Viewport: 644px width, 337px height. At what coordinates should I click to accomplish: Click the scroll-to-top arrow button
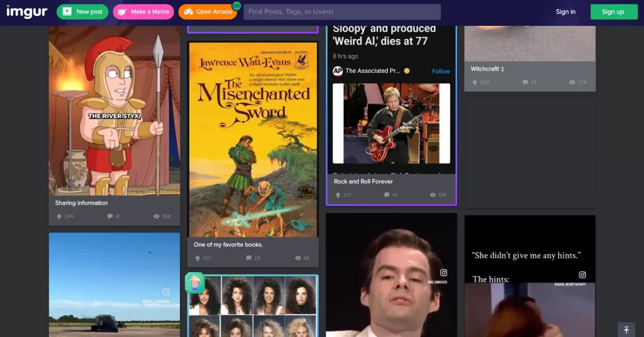click(x=626, y=329)
